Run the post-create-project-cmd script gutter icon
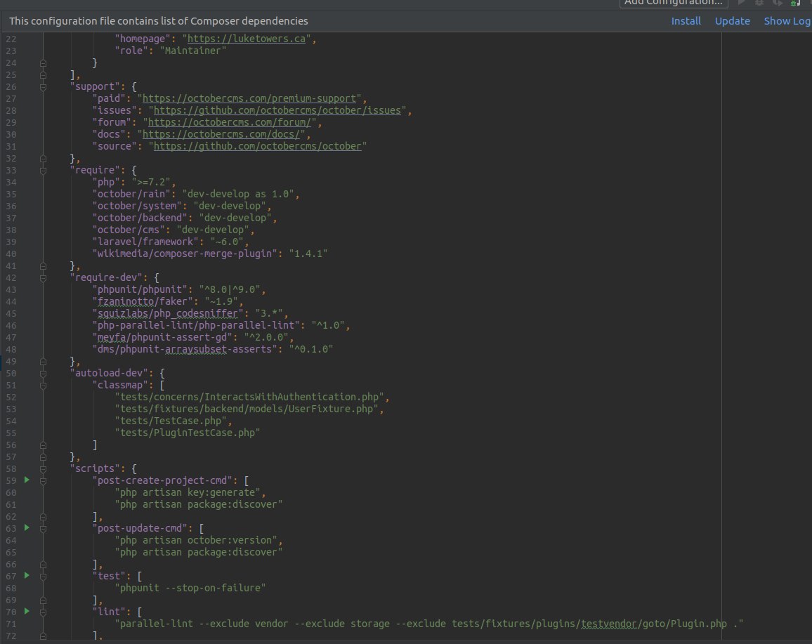Image resolution: width=812 pixels, height=644 pixels. [27, 480]
